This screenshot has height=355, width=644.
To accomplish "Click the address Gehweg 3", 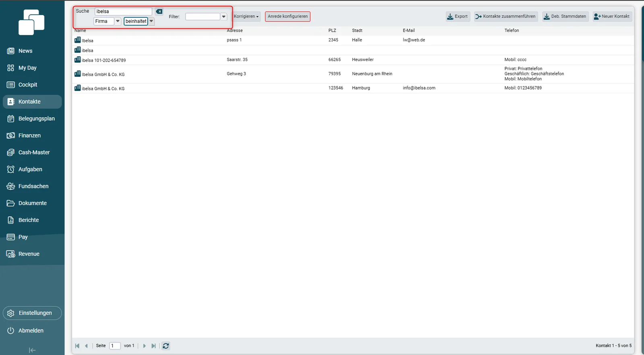I will click(x=236, y=74).
